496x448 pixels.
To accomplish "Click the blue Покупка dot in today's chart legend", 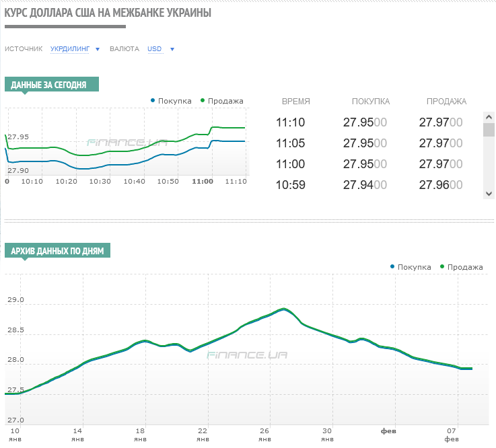I will [153, 101].
